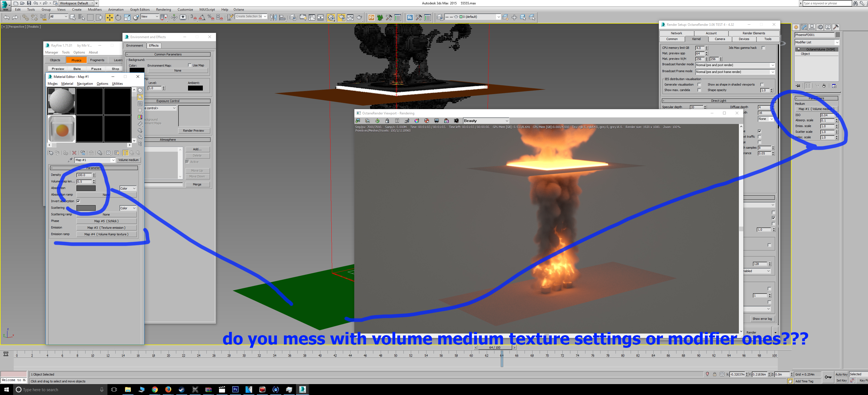Open Photoshop from the Windows taskbar
Image resolution: width=868 pixels, height=395 pixels.
(x=235, y=389)
